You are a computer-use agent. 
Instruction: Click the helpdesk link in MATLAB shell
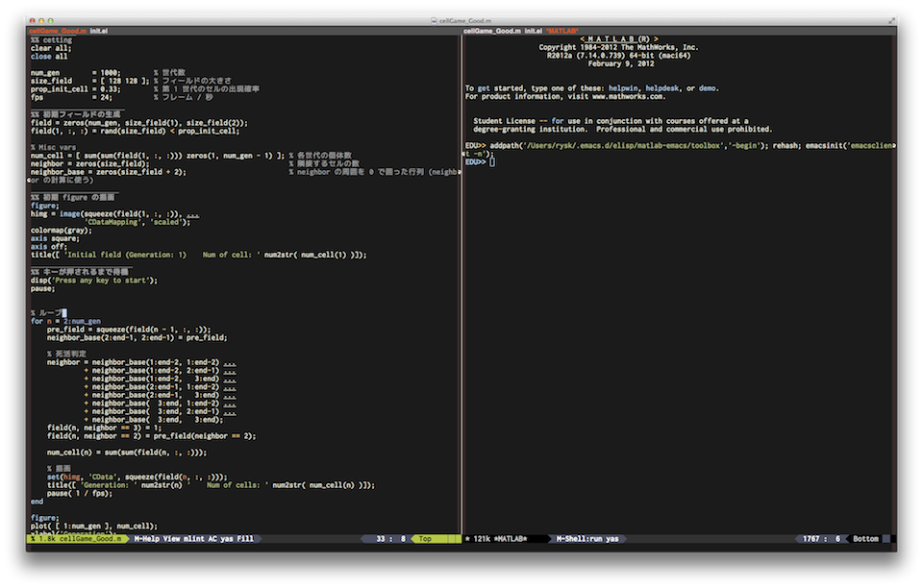(x=661, y=88)
